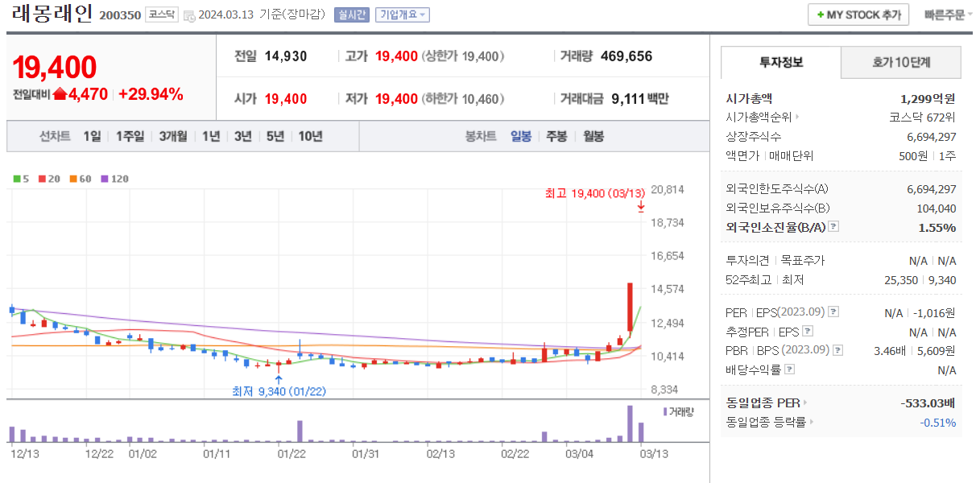Click the 실시간 badge
Image resolution: width=980 pixels, height=483 pixels.
pyautogui.click(x=352, y=15)
